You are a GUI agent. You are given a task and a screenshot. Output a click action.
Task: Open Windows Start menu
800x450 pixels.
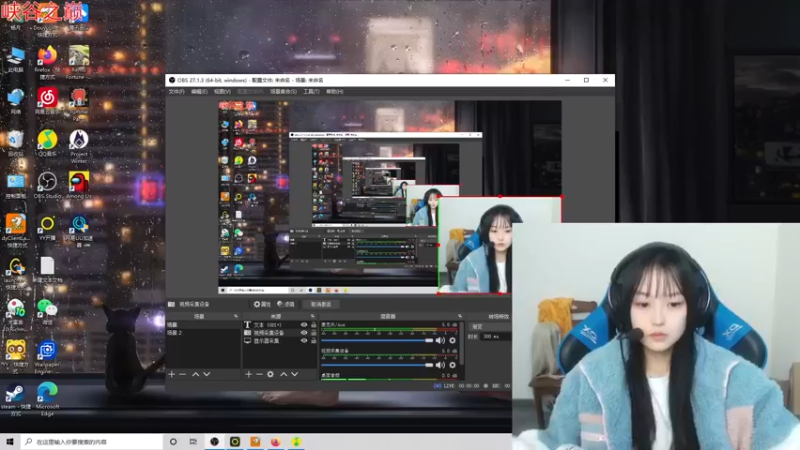coord(10,441)
